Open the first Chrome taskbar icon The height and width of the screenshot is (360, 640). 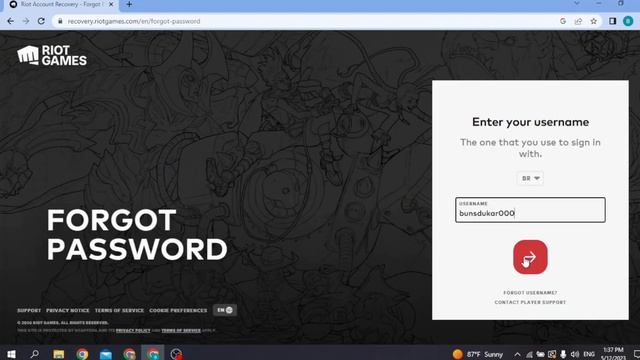[x=82, y=354]
